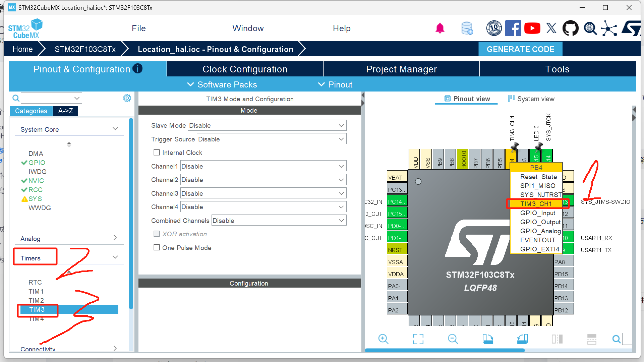644x362 pixels.
Task: Open the Slave Mode dropdown
Action: tap(267, 125)
